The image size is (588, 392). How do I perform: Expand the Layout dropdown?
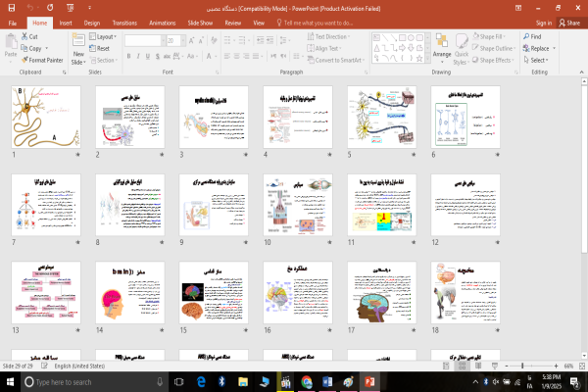(106, 36)
